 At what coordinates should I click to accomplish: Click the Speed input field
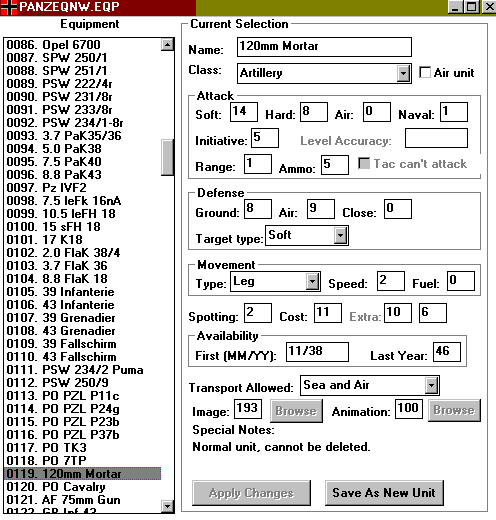pos(391,281)
